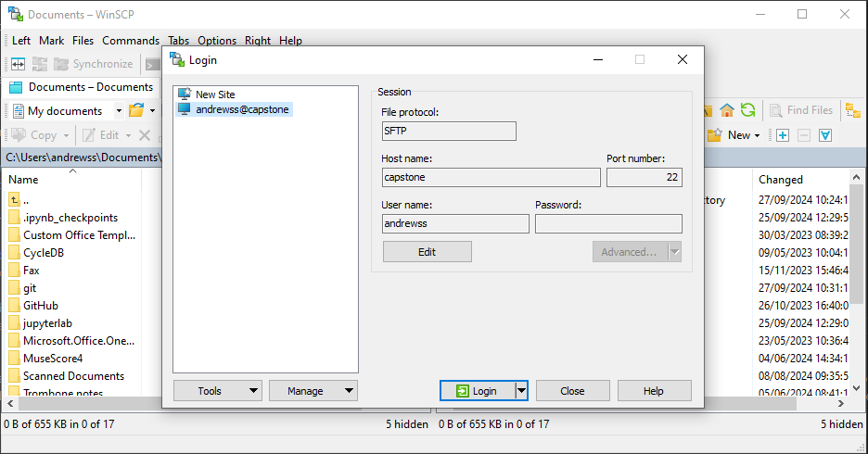
Task: Select the parent directory '..' entry
Action: pos(19,199)
